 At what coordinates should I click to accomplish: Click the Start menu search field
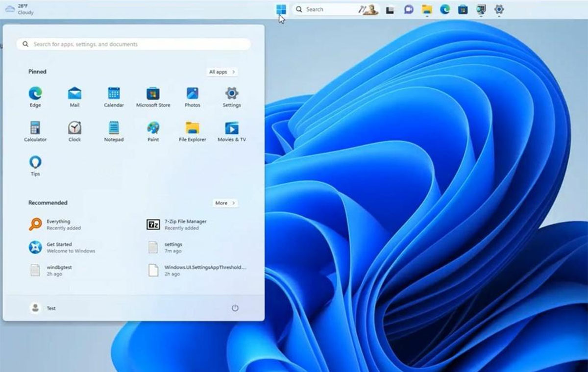[x=133, y=44]
